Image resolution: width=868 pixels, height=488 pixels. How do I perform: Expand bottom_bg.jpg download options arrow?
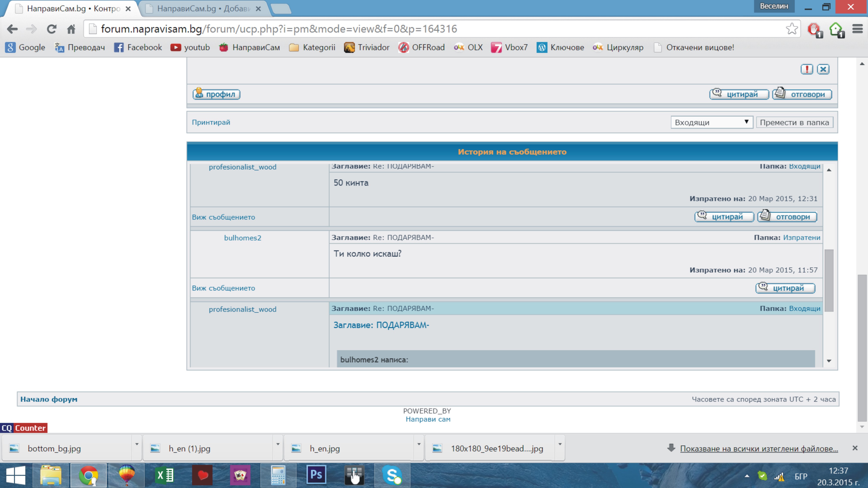coord(137,444)
